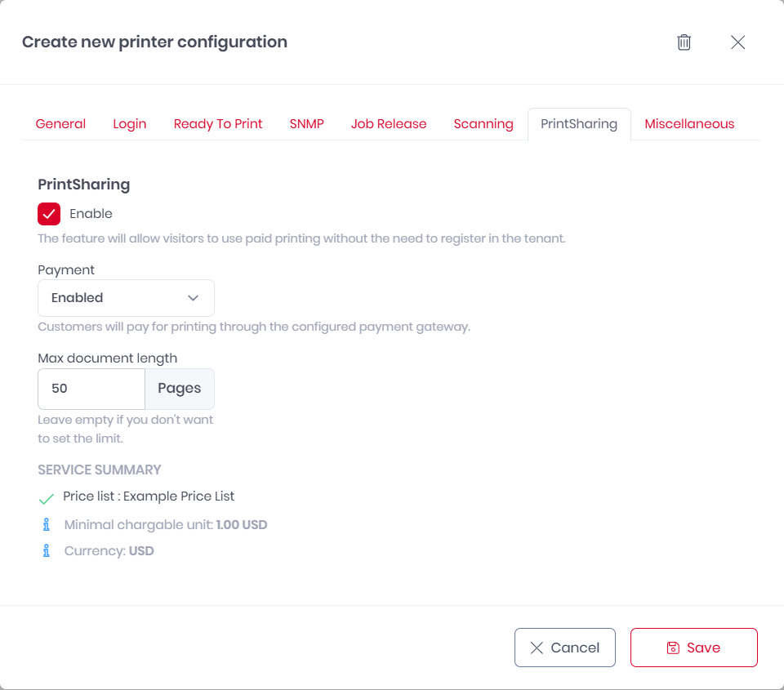The width and height of the screenshot is (784, 690).
Task: Switch to the Scanning tab
Action: coord(483,124)
